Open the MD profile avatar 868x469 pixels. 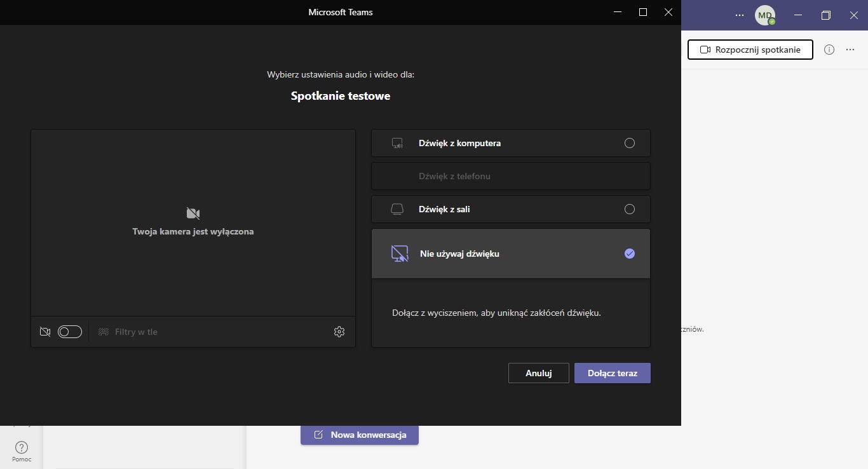point(764,15)
